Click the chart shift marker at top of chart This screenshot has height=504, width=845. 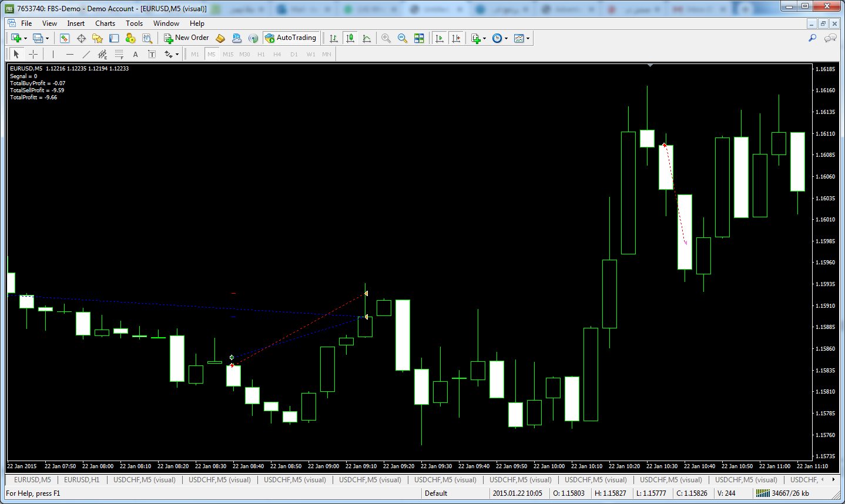pyautogui.click(x=650, y=66)
